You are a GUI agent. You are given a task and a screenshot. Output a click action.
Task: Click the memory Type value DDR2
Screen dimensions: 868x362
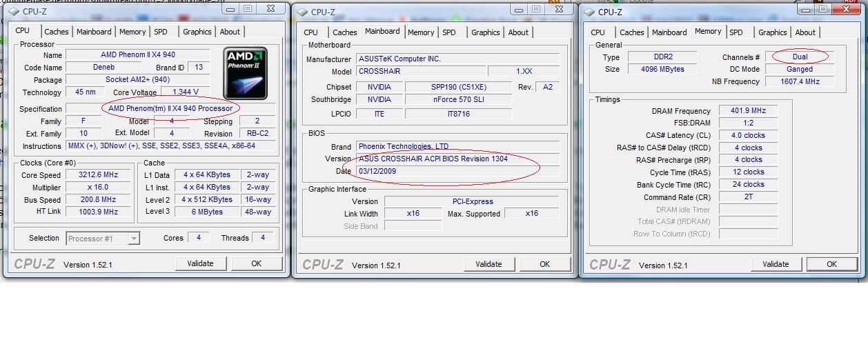click(663, 57)
